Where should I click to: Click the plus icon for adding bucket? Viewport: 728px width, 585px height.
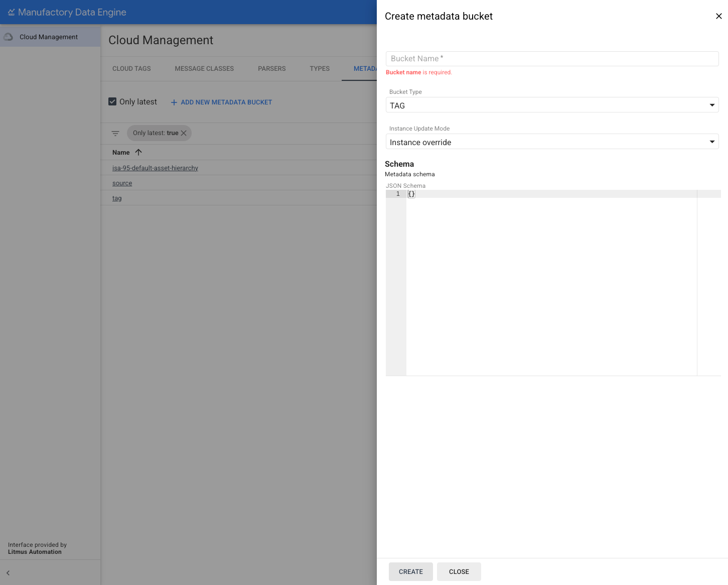pos(174,102)
